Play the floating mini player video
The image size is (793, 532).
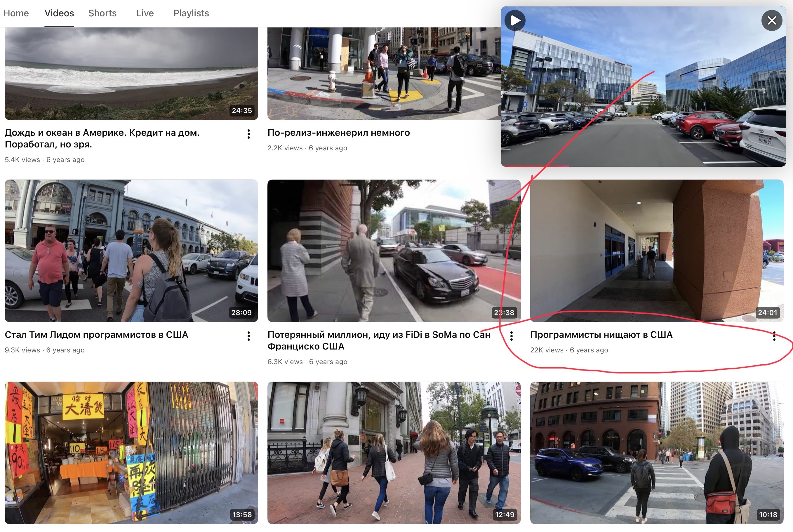(x=515, y=21)
